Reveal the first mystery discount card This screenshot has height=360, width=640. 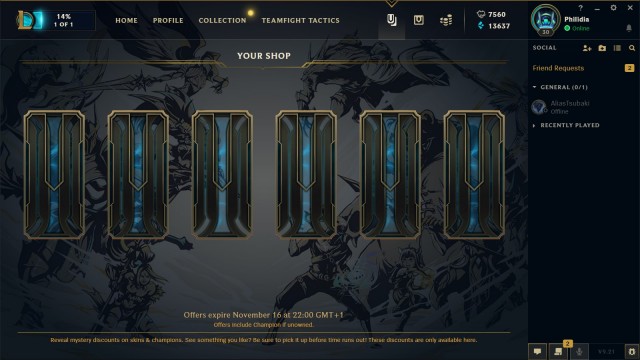(x=54, y=174)
